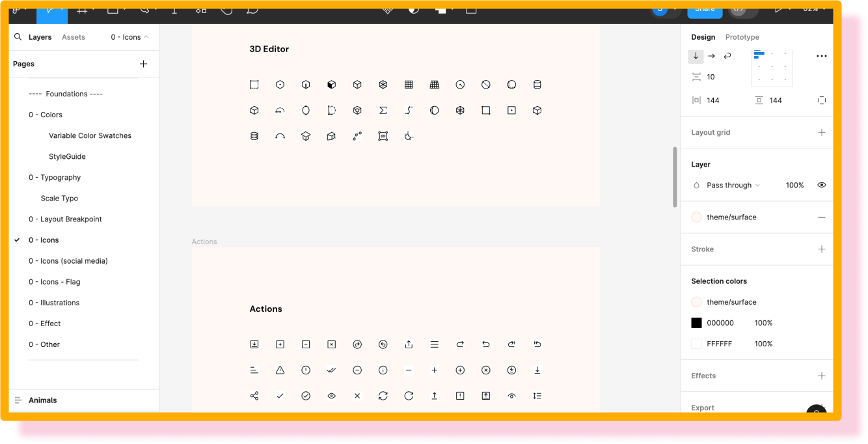This screenshot has width=868, height=444.
Task: Open the Pass through blend mode dropdown
Action: [733, 186]
